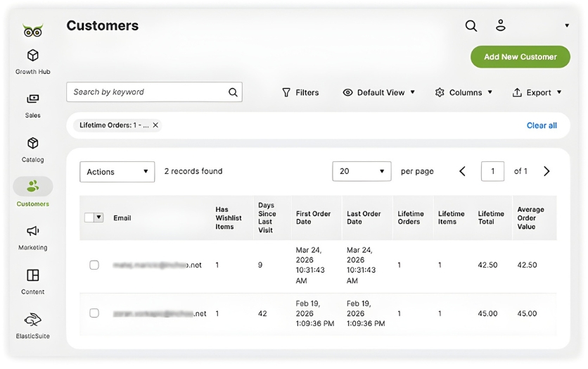Screen dimensions: 588x369
Task: Go to Catalog in the sidebar
Action: pos(32,144)
